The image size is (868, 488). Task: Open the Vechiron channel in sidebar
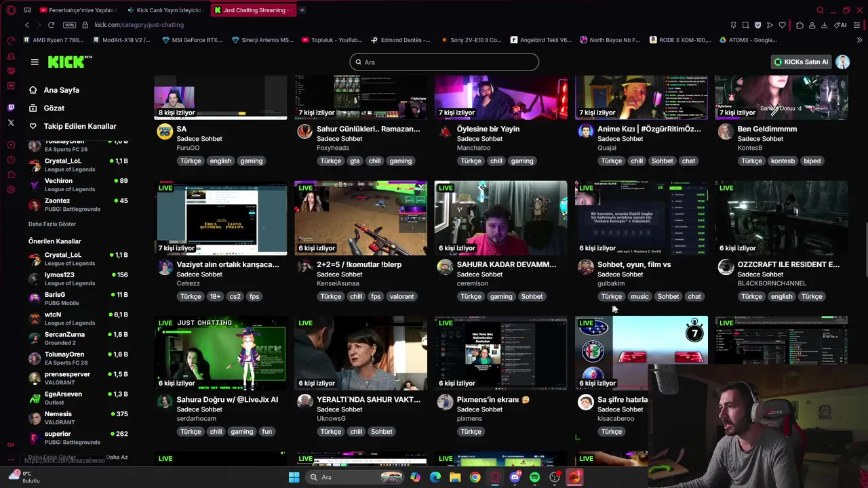pyautogui.click(x=78, y=184)
